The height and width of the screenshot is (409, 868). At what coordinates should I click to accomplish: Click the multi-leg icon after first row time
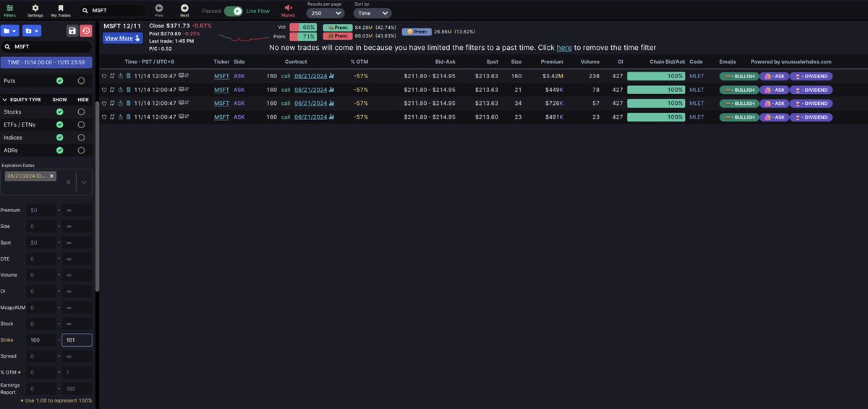pyautogui.click(x=184, y=76)
